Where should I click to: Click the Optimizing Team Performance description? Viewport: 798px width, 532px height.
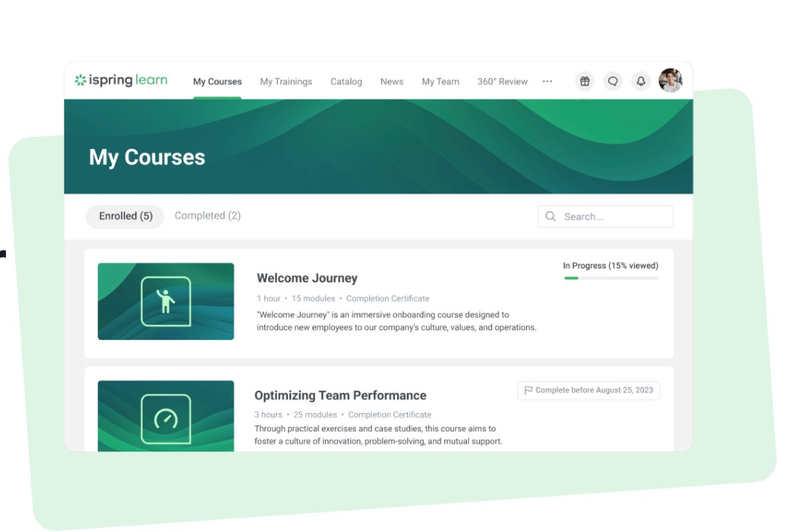[378, 435]
